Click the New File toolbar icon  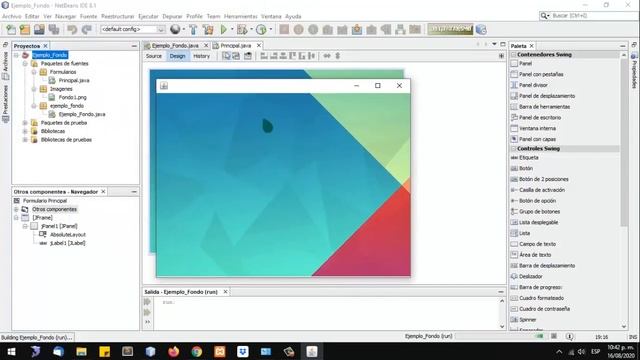click(11, 29)
